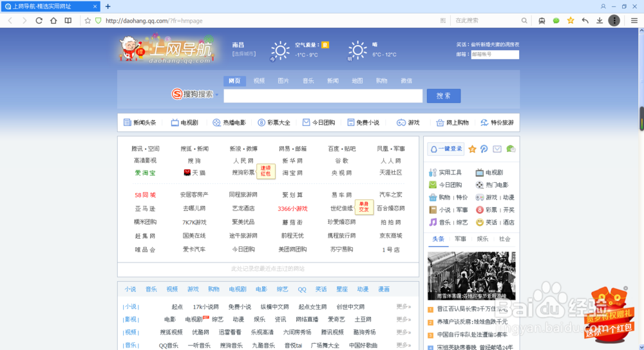Click the 邮箱帐号 input field

click(x=495, y=54)
